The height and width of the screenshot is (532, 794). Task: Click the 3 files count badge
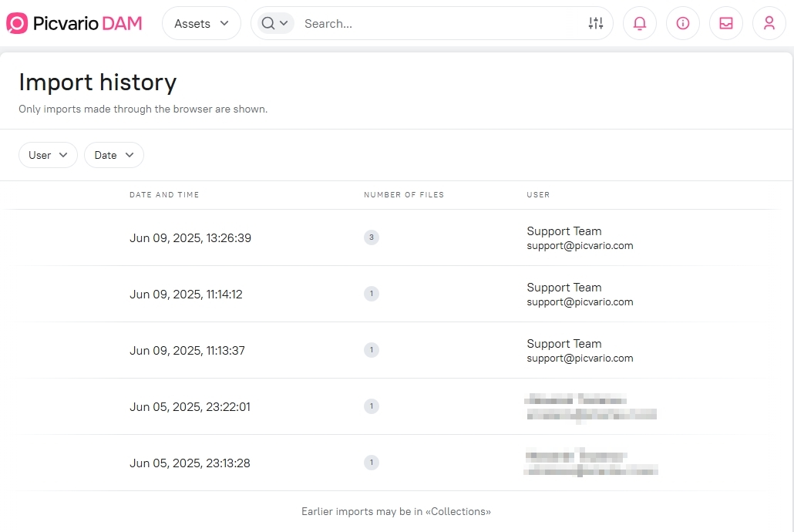[x=372, y=237]
